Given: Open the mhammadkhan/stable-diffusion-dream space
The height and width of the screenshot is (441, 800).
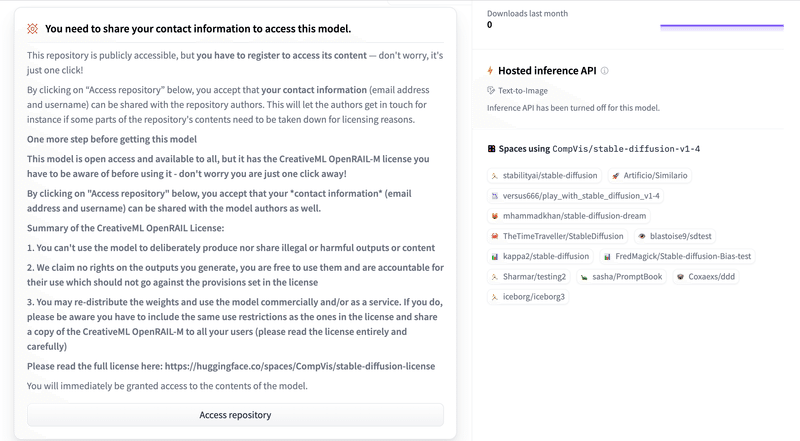Looking at the screenshot, I should [569, 216].
